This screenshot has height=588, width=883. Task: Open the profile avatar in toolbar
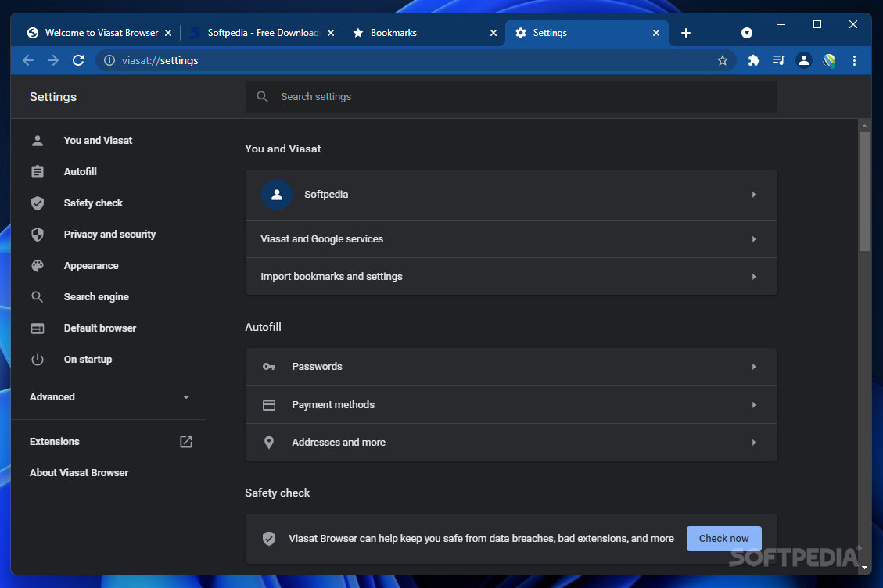[803, 60]
